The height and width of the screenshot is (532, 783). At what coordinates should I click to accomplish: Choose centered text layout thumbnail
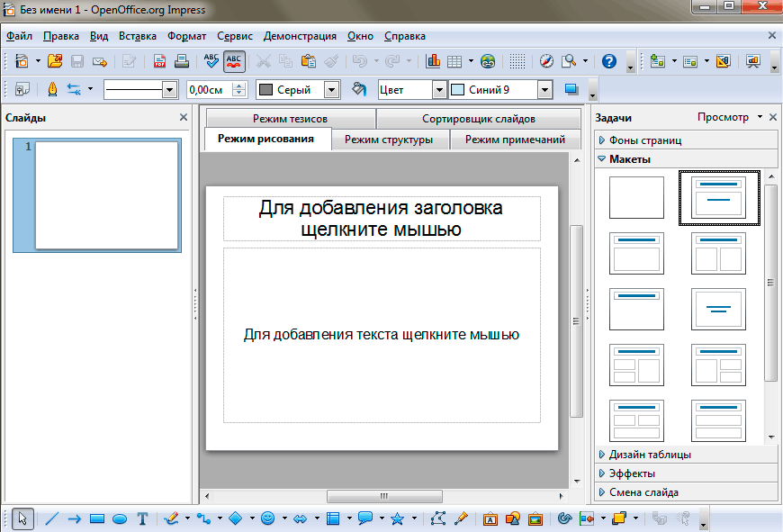pyautogui.click(x=718, y=310)
